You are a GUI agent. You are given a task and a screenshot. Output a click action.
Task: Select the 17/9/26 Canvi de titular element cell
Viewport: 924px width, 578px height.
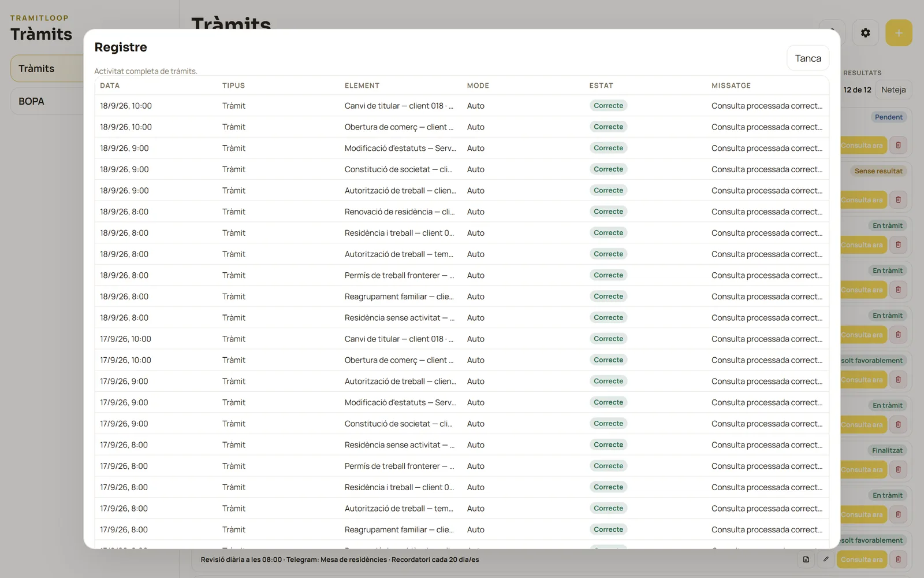[400, 339]
